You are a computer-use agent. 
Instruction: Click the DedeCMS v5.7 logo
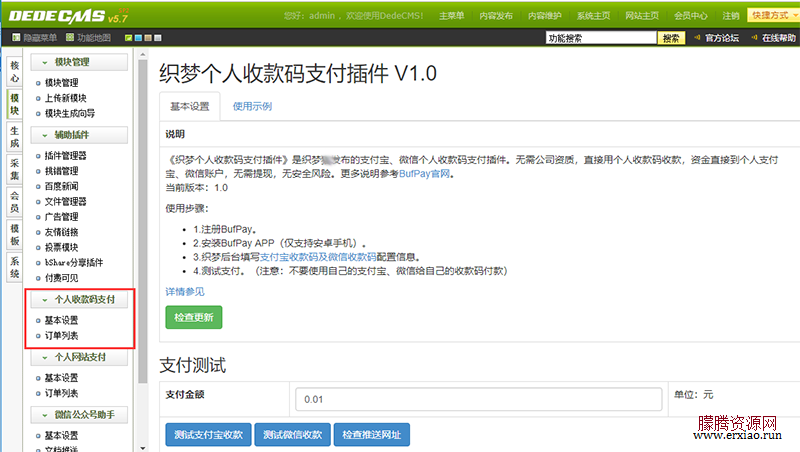[68, 16]
